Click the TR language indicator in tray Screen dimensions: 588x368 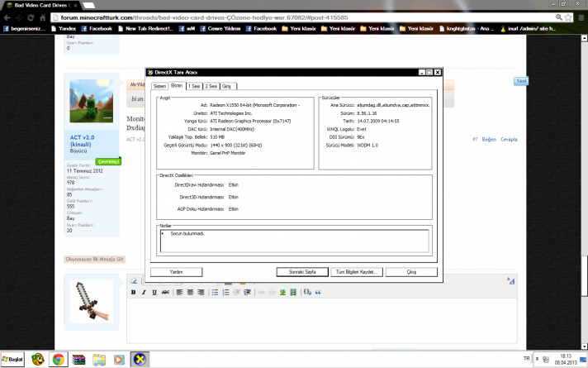(x=527, y=359)
